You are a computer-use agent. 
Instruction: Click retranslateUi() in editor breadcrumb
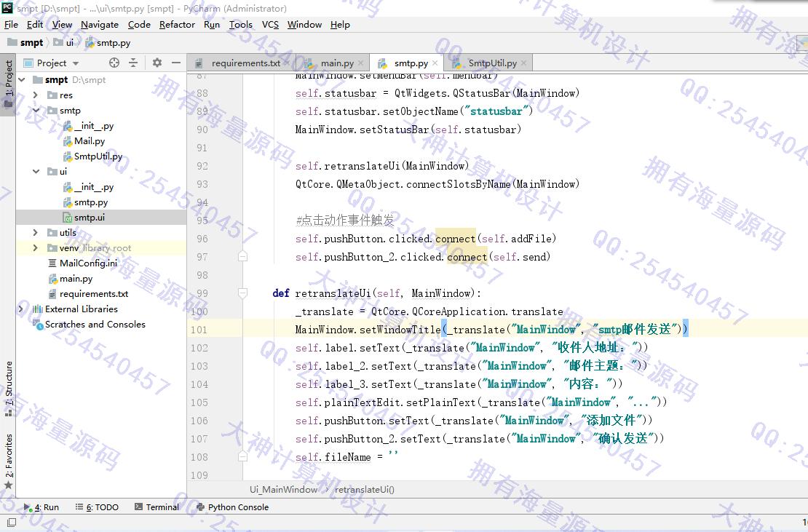pos(364,490)
